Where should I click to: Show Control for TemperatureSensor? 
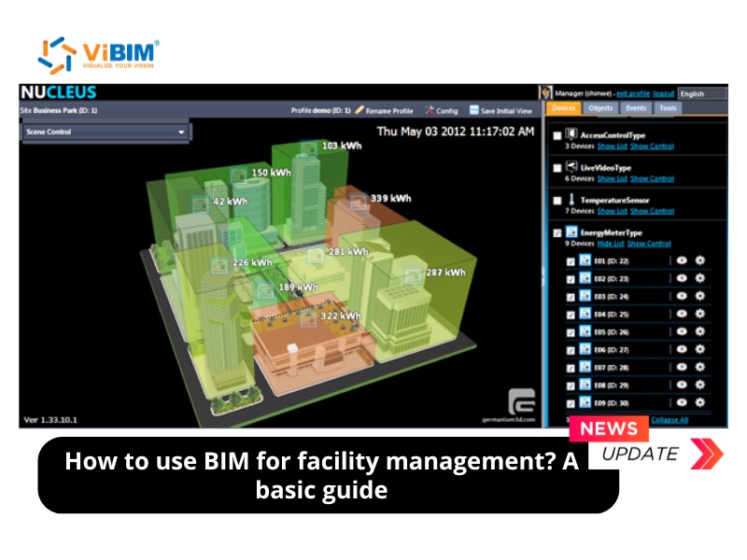pos(652,211)
